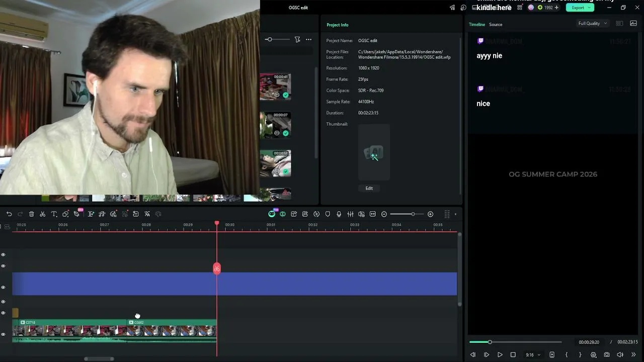Zoom timeline to fit with arrows icon
The height and width of the screenshot is (362, 644).
[x=372, y=214]
